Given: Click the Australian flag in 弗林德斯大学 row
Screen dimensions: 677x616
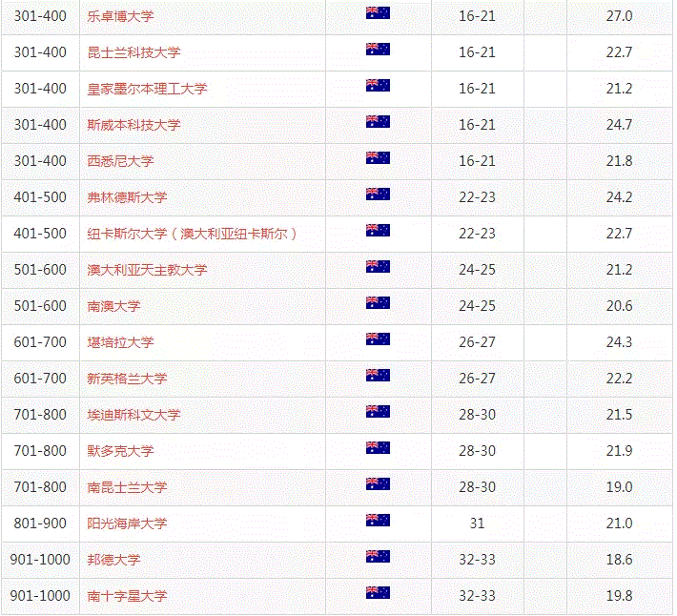Looking at the screenshot, I should coord(378,195).
